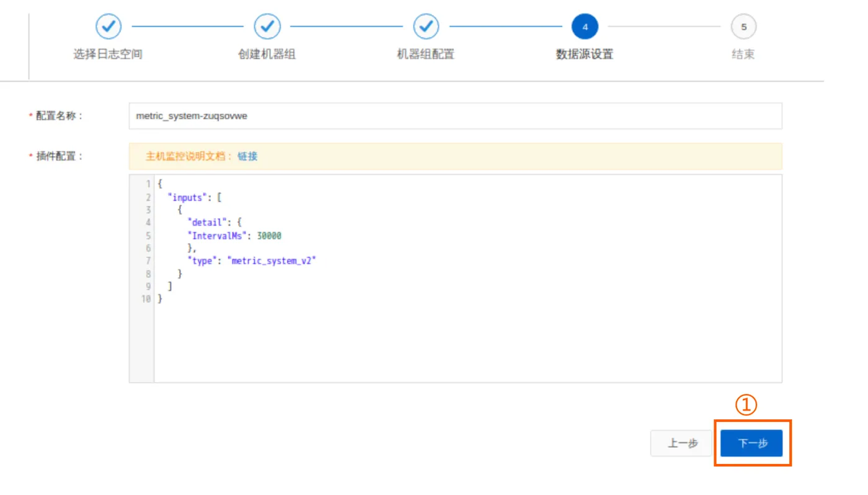Click the 上一步 button
This screenshot has width=868, height=495.
coord(681,444)
